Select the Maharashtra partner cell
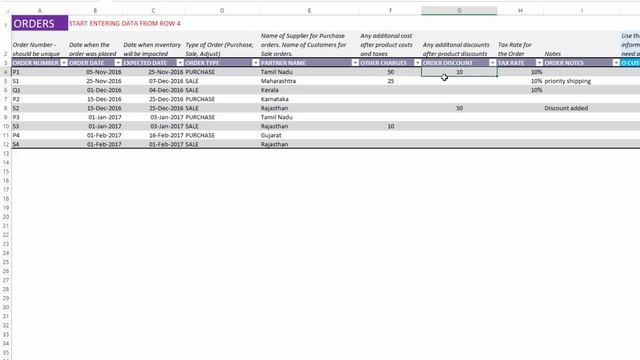 (309, 81)
